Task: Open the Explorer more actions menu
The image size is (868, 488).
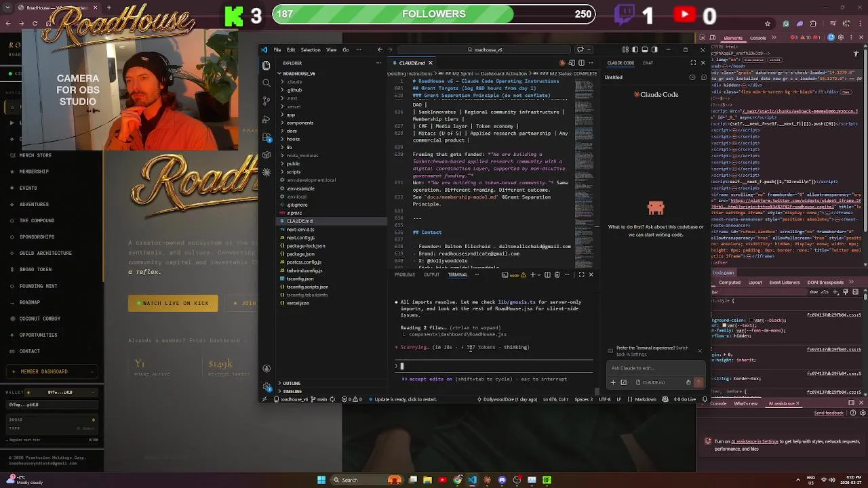Action: click(378, 63)
